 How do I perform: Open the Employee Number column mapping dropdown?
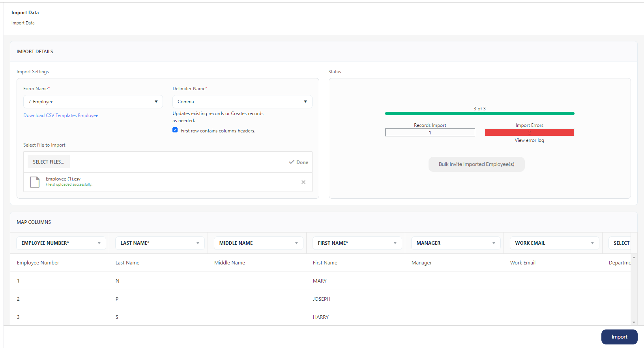pos(61,243)
